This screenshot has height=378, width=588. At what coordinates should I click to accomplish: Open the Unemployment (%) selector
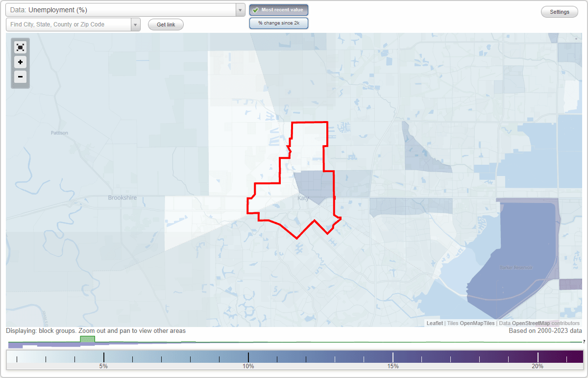pos(122,9)
